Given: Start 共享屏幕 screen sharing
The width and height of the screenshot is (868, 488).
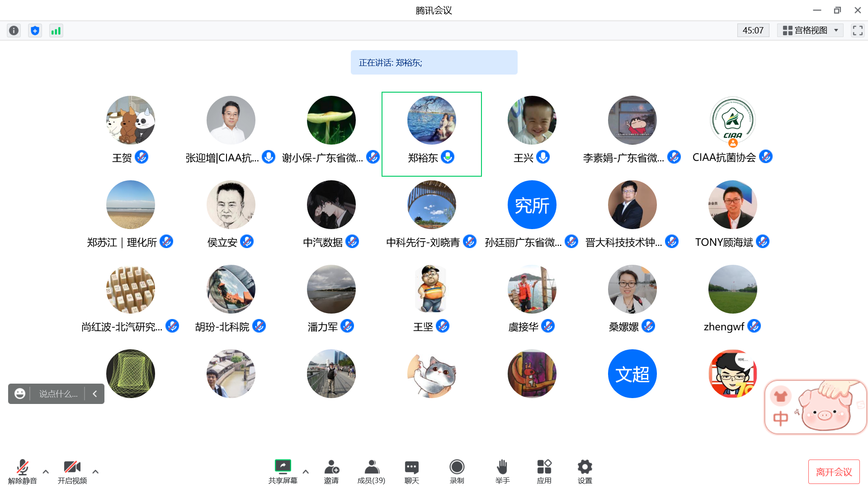Looking at the screenshot, I should coord(283,472).
